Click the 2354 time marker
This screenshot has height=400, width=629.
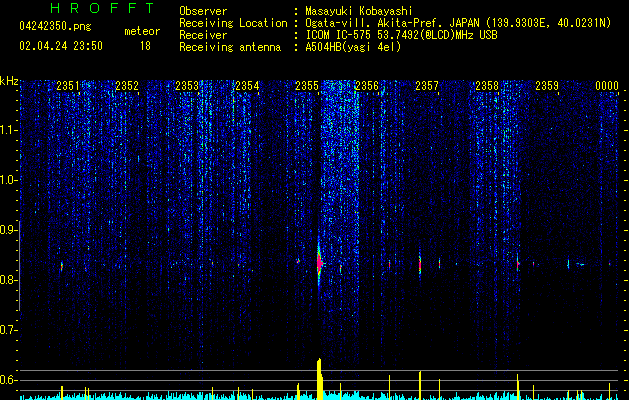247,86
